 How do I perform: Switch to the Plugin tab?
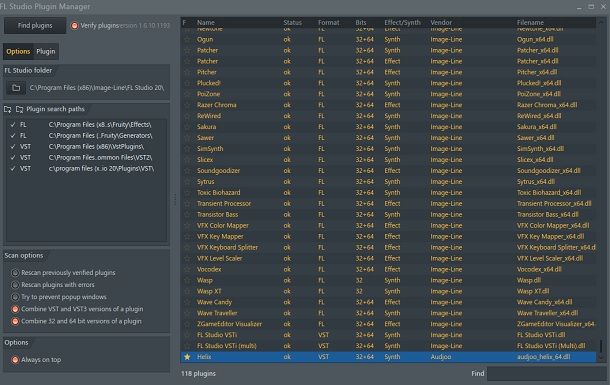[46, 51]
